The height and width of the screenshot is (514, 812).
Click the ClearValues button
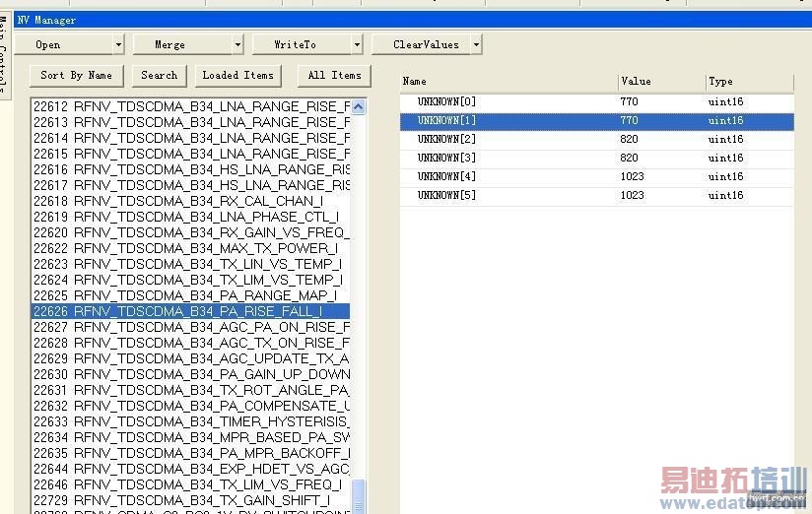pyautogui.click(x=421, y=44)
